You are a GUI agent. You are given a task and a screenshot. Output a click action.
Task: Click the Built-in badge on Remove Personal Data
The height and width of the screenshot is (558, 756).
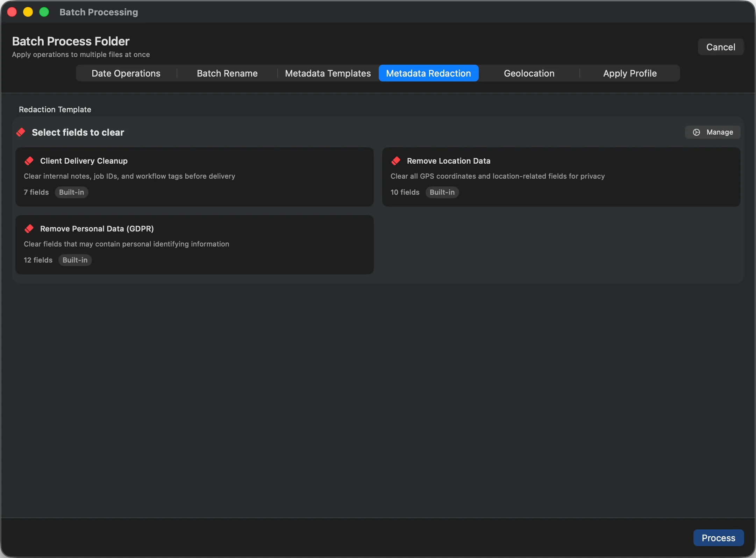[x=75, y=260]
